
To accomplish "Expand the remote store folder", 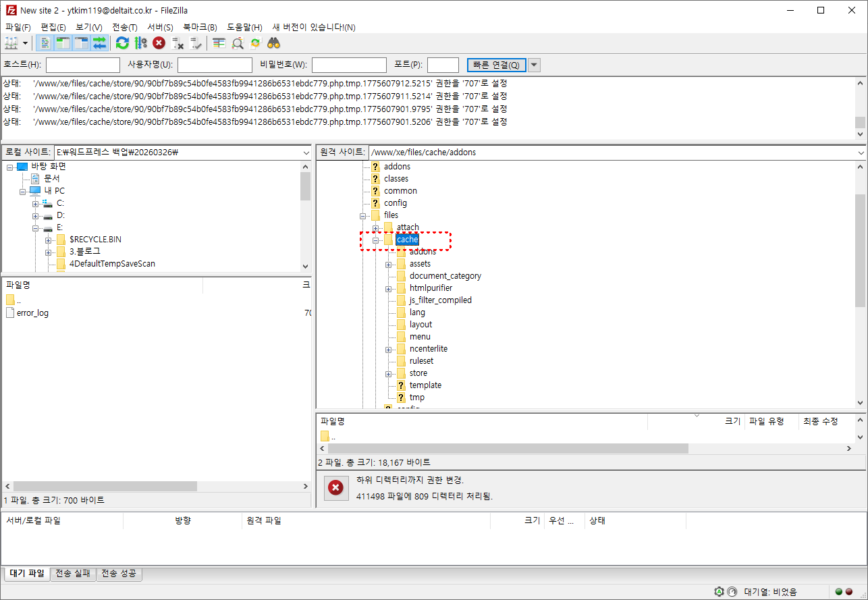I will pyautogui.click(x=389, y=373).
